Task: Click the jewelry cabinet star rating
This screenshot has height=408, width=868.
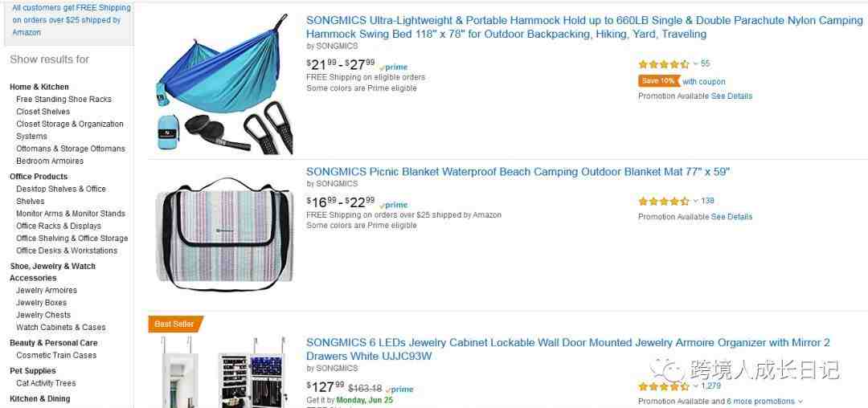Action: tap(664, 386)
